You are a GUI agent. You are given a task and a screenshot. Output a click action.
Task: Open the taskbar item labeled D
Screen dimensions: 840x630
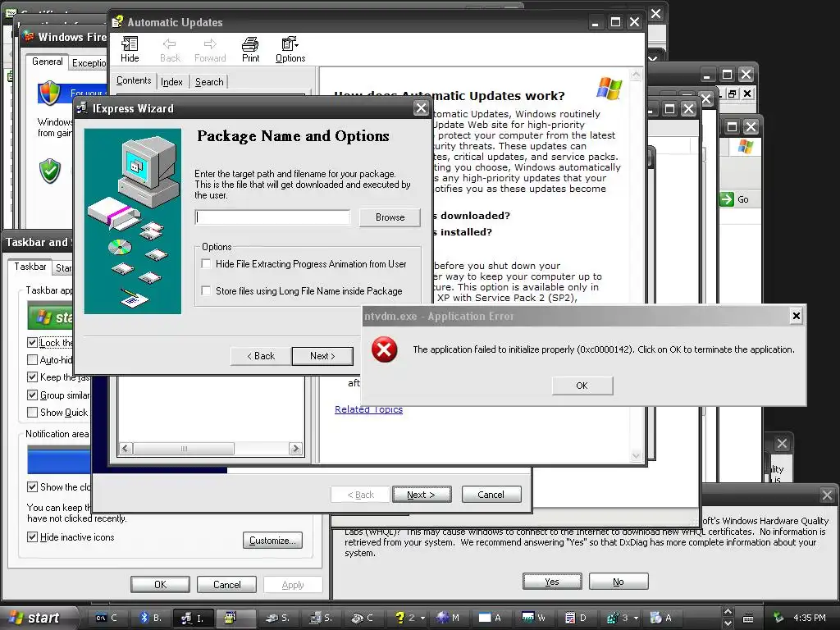[x=576, y=618]
